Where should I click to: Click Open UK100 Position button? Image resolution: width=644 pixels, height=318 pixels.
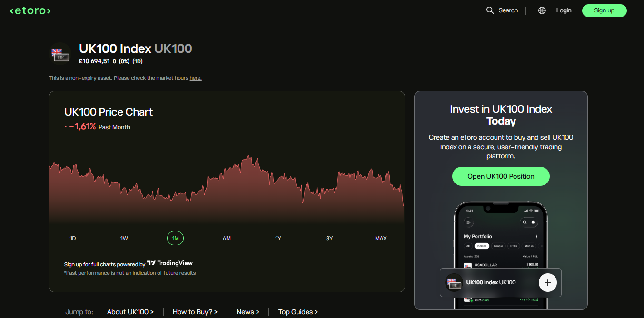(x=501, y=176)
